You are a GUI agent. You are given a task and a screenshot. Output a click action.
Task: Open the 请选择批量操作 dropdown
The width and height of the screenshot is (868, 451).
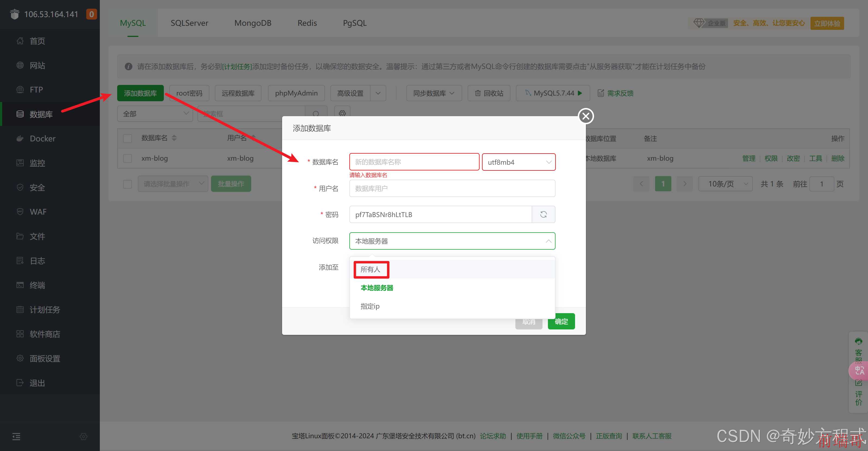coord(173,184)
